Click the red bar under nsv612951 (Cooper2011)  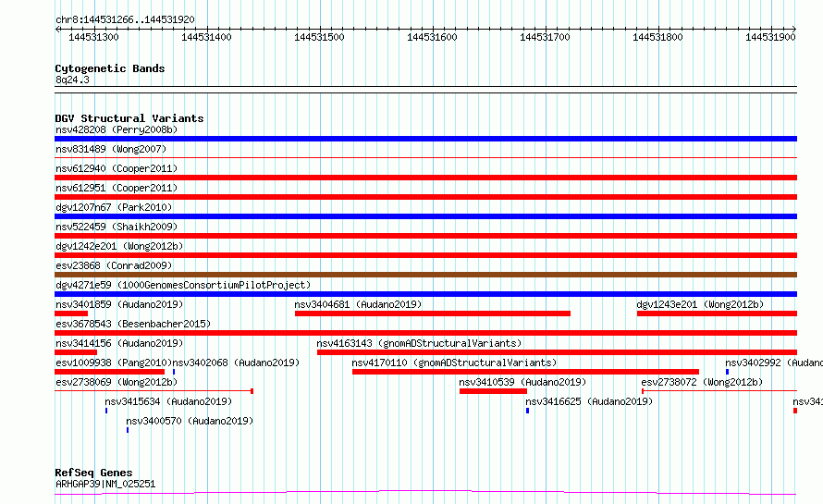click(x=425, y=197)
